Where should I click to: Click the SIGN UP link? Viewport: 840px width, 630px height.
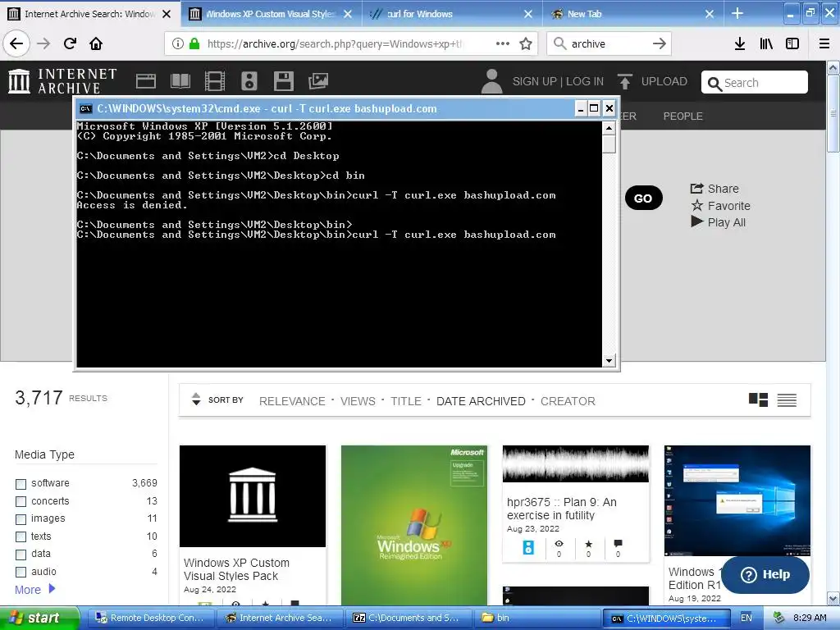534,81
